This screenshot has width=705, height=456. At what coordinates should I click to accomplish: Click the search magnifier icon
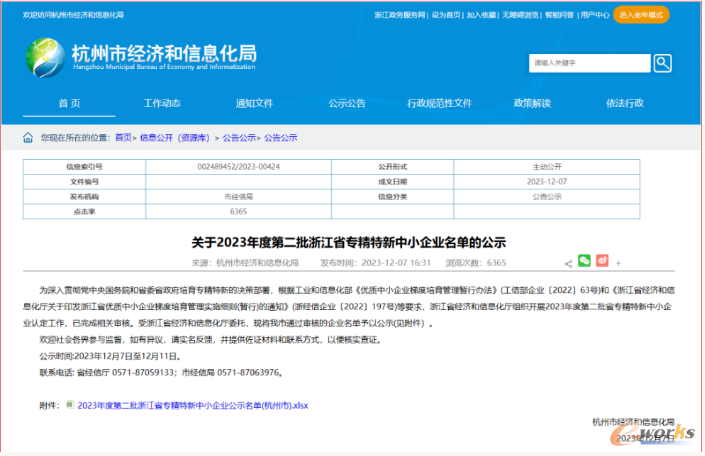tap(661, 63)
